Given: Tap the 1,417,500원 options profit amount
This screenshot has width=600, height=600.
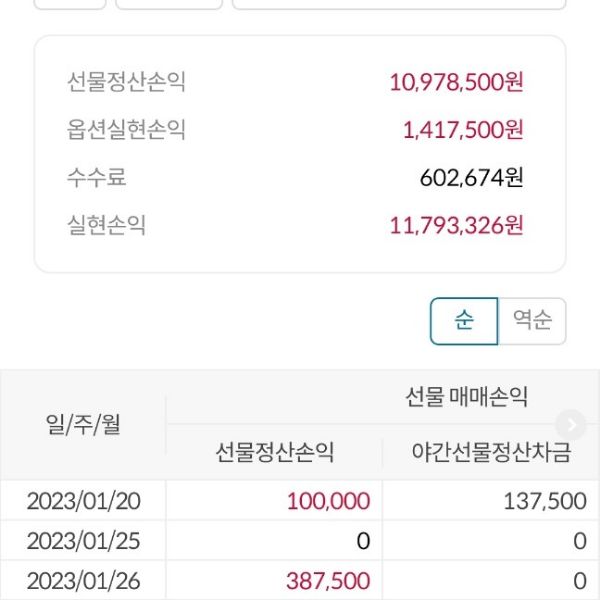Looking at the screenshot, I should [463, 130].
